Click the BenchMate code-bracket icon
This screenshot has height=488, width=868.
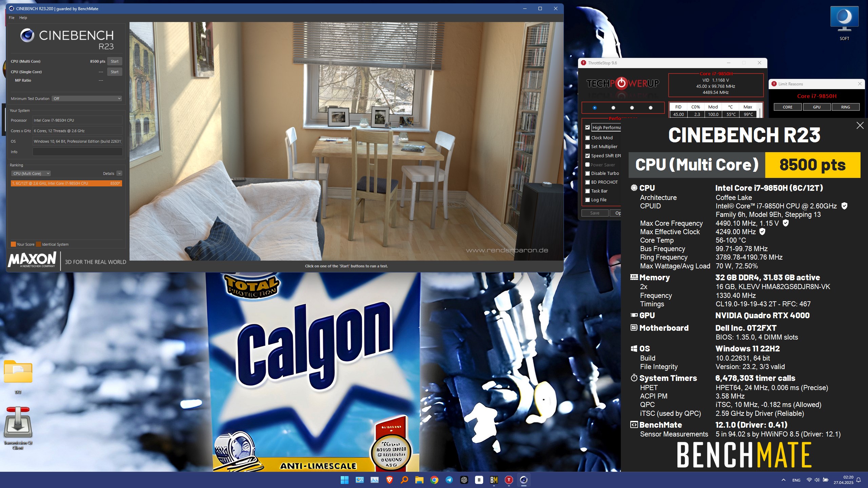(634, 425)
